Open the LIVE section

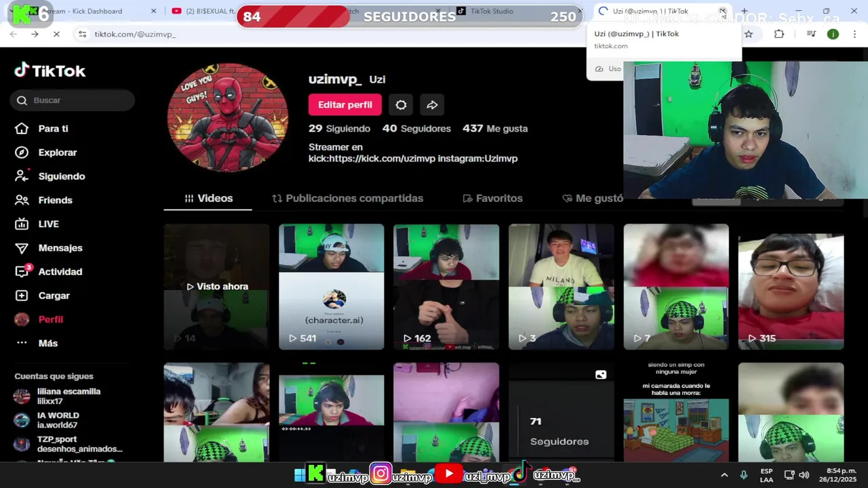[37, 224]
